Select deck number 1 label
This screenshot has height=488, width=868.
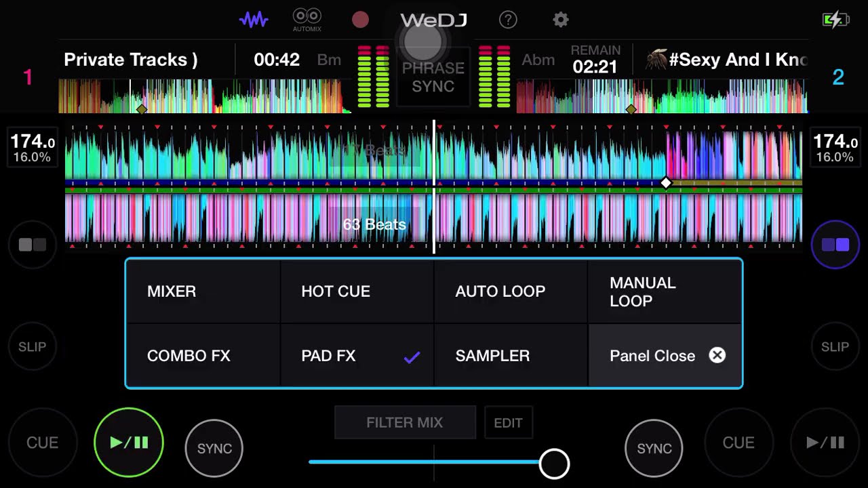click(28, 77)
